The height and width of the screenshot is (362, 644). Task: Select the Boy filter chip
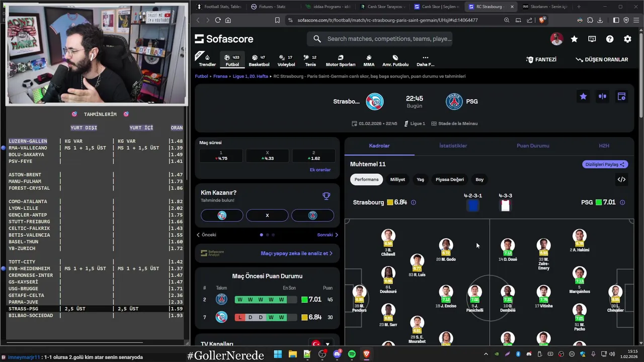pyautogui.click(x=479, y=179)
